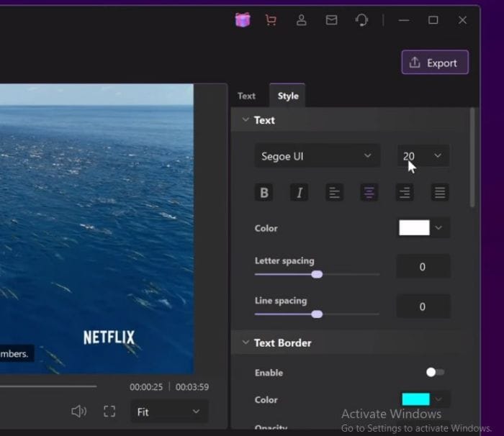Open the gift box promotion icon
The image size is (504, 436).
point(243,20)
